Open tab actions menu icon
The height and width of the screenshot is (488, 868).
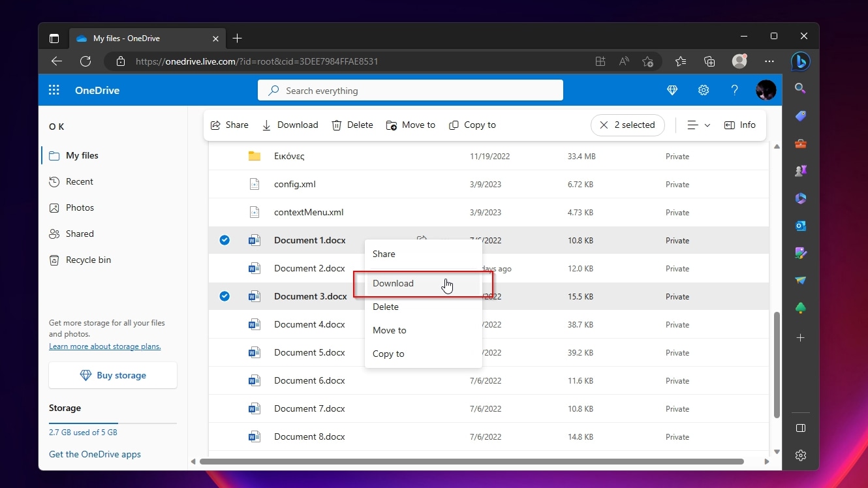coord(54,38)
